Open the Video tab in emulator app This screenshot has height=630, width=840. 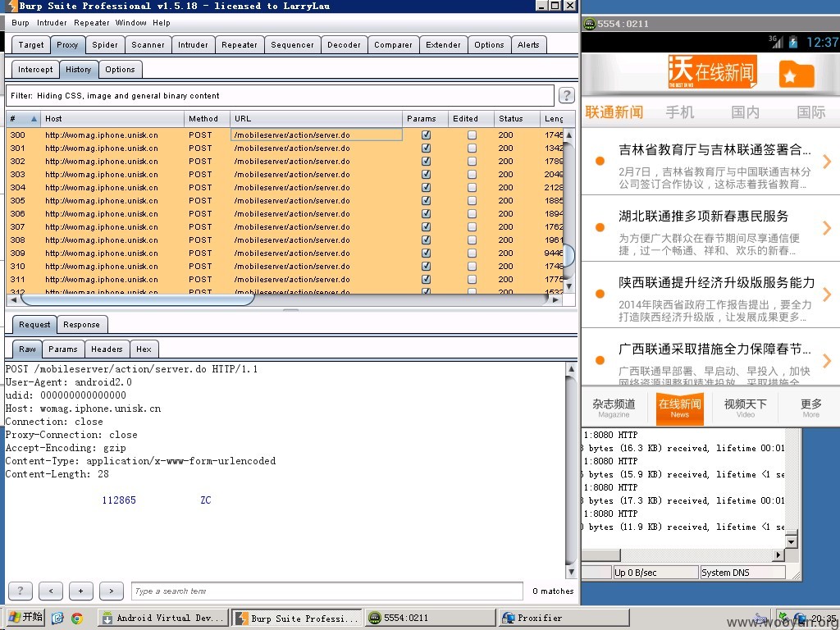pos(745,409)
